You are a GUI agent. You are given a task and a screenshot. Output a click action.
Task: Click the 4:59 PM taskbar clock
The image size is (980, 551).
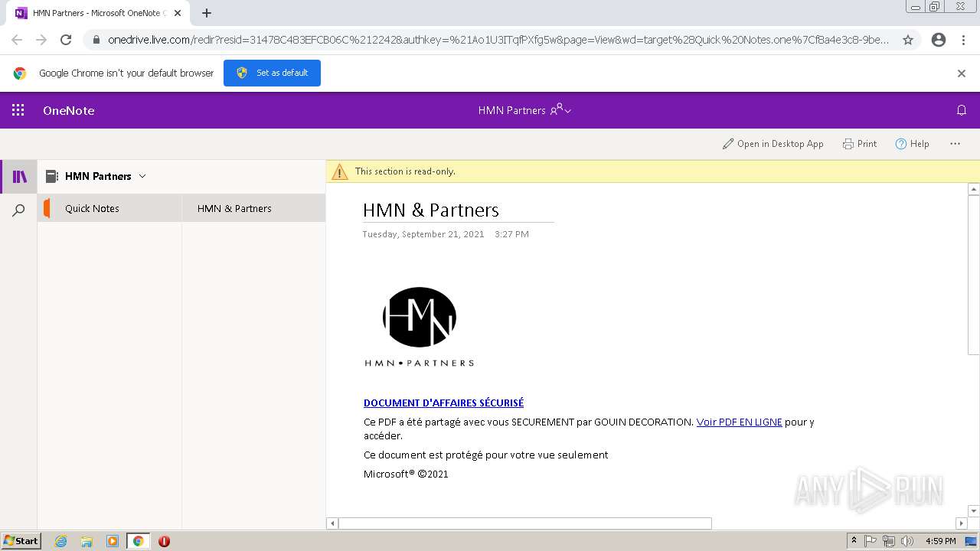[940, 541]
